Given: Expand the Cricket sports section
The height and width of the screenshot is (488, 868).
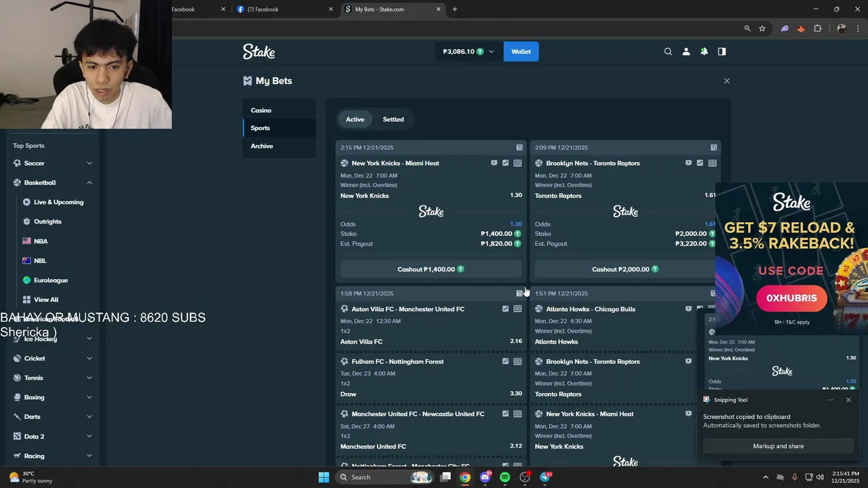Looking at the screenshot, I should point(90,359).
